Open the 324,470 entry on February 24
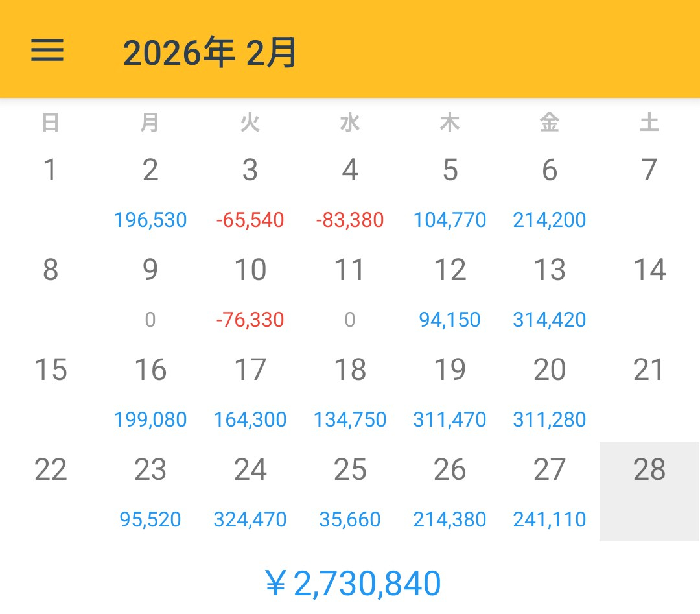This screenshot has height=614, width=700. coord(251,519)
